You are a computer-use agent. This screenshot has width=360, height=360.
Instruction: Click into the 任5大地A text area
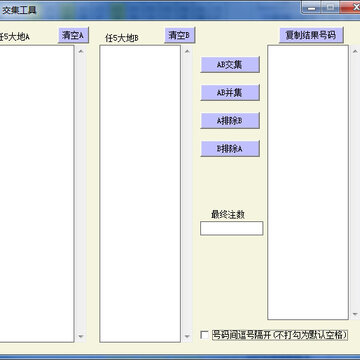point(37,194)
